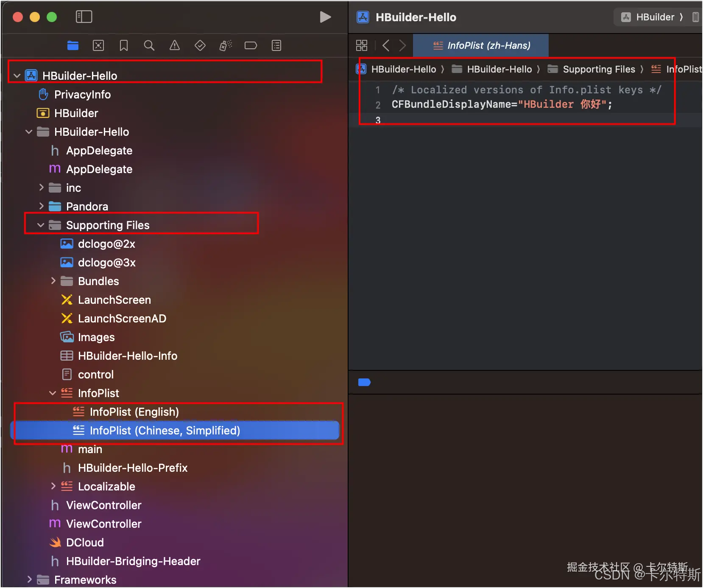Click the Xcode project icon in title bar
The image size is (703, 588).
[363, 17]
